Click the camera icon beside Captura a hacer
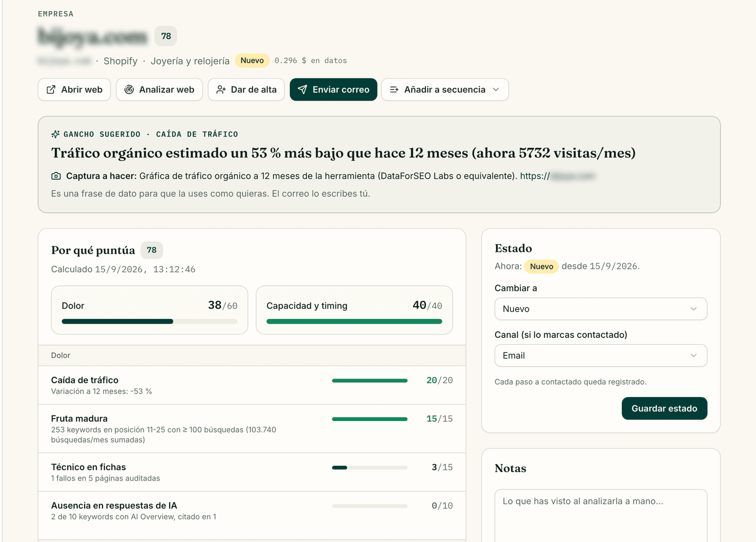 pyautogui.click(x=56, y=176)
